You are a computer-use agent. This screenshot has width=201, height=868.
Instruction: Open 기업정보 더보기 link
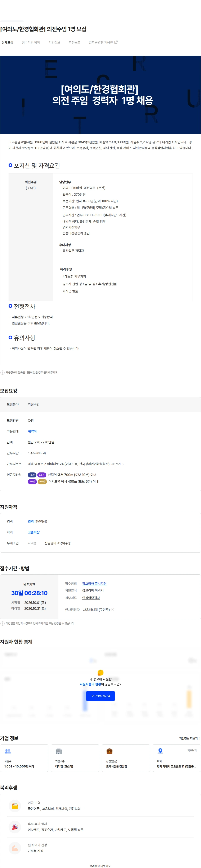pyautogui.click(x=189, y=738)
